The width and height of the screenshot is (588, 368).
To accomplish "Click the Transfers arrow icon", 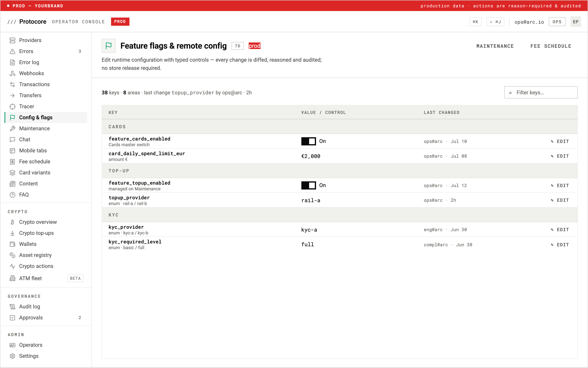I will 12,95.
